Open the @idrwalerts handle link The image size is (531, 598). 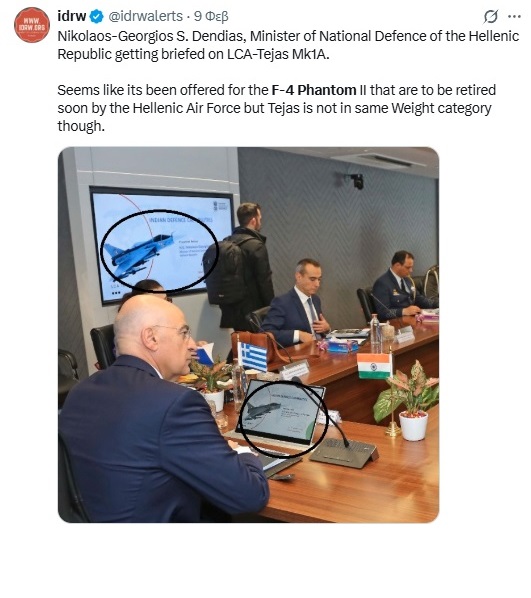[x=146, y=16]
